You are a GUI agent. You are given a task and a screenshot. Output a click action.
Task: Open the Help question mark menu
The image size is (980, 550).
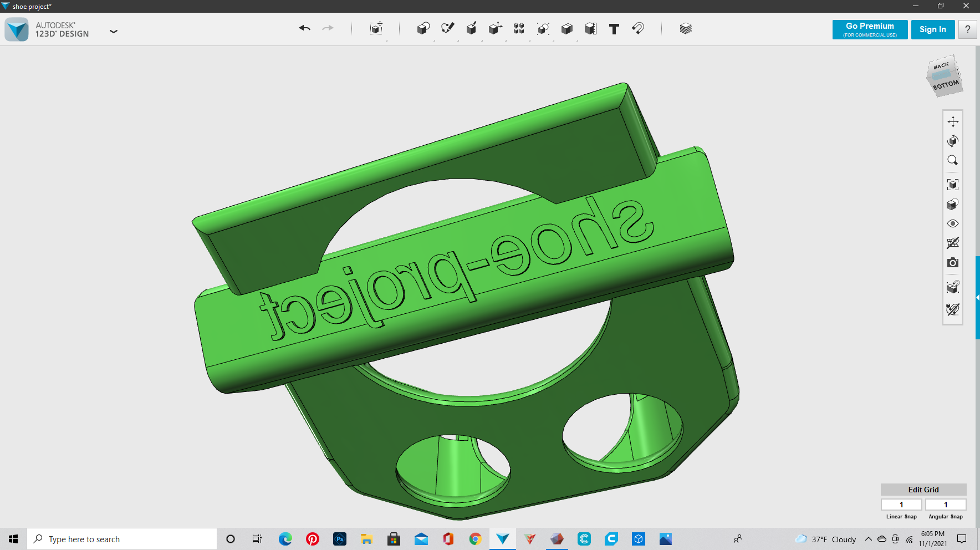coord(967,29)
